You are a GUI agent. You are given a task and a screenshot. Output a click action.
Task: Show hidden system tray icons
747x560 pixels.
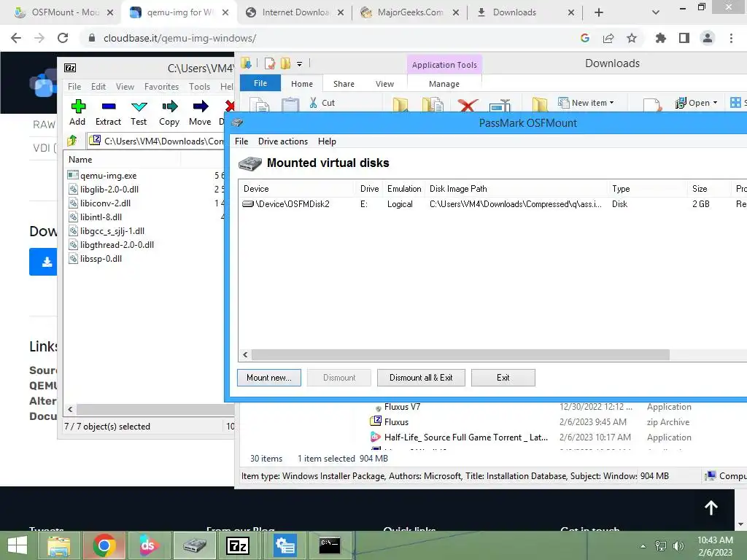point(643,546)
